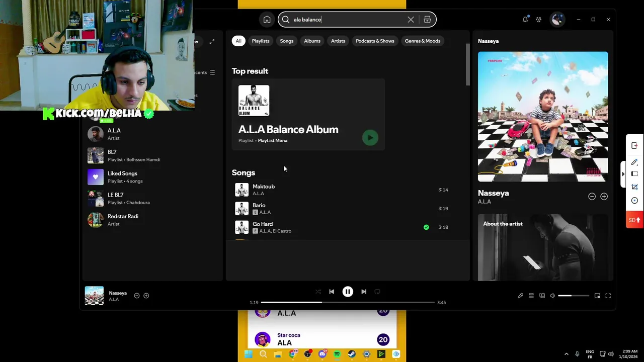644x362 pixels.
Task: Filter results by Playlists
Action: pos(261,41)
